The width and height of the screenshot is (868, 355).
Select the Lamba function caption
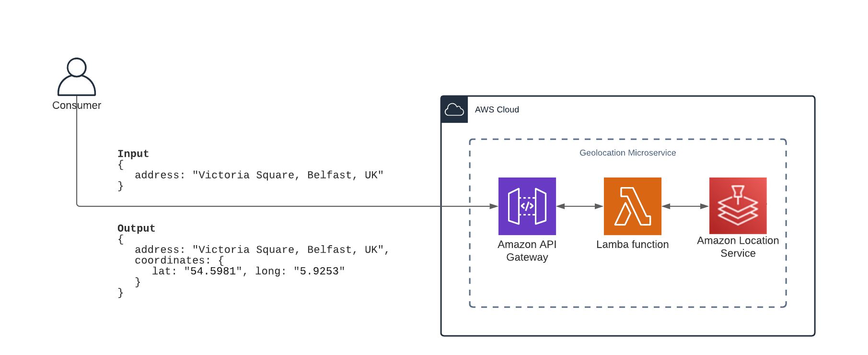coord(633,245)
